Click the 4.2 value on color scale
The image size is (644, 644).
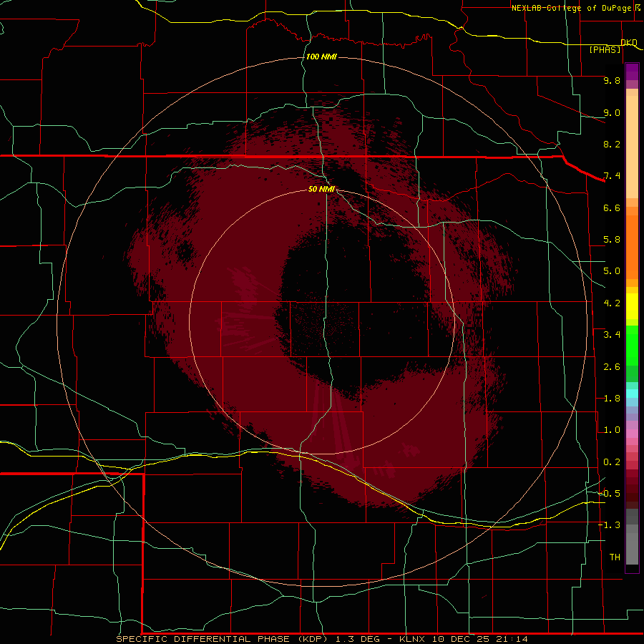[x=612, y=303]
